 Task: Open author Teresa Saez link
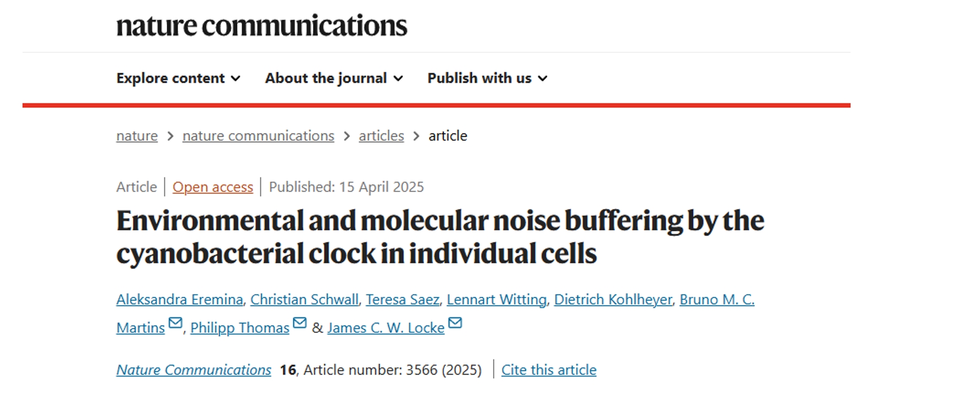click(x=403, y=299)
